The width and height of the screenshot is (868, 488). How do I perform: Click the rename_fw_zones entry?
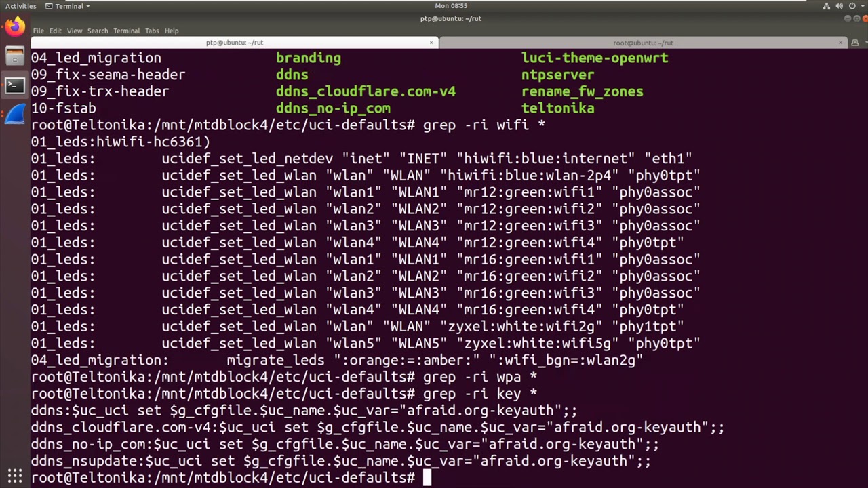point(582,91)
